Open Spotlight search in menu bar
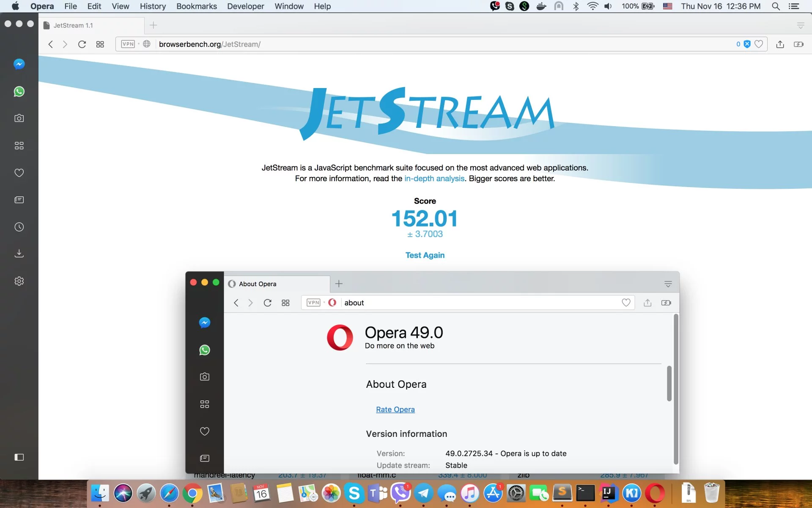 tap(776, 6)
